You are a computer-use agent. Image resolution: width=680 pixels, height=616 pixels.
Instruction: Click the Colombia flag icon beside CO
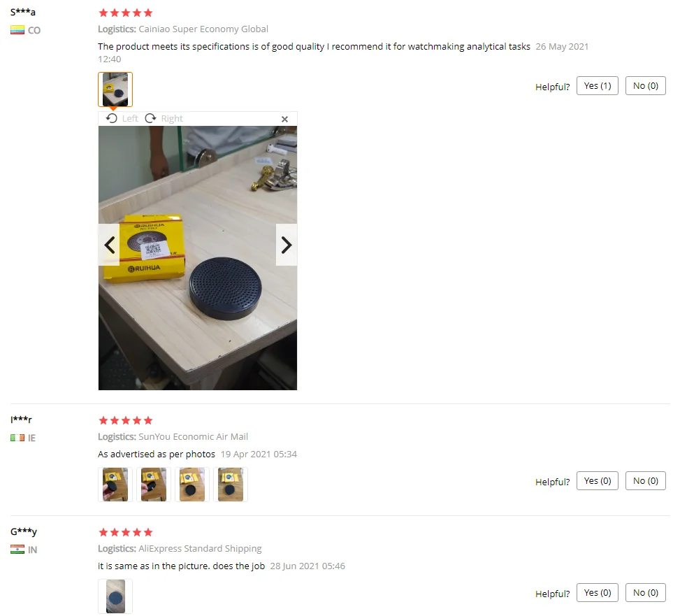coord(17,30)
